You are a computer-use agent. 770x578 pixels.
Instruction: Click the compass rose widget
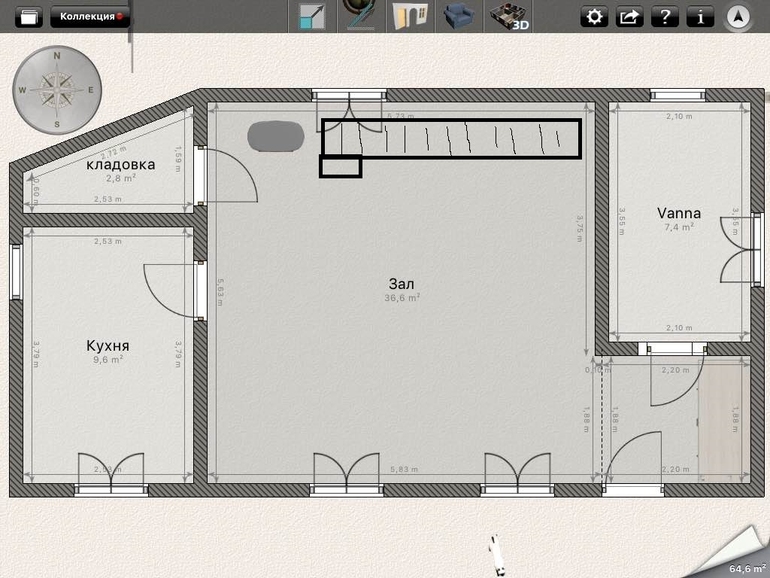(x=57, y=90)
